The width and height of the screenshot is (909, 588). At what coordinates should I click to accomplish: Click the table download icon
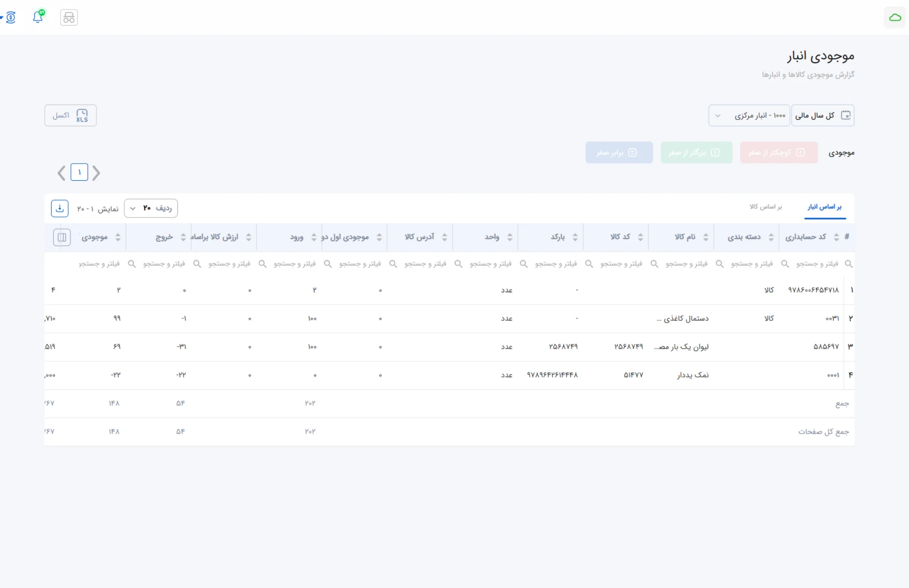(60, 208)
